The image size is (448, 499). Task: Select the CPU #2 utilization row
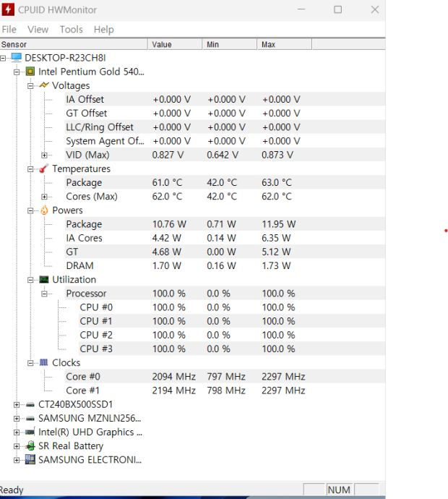[x=232, y=335]
